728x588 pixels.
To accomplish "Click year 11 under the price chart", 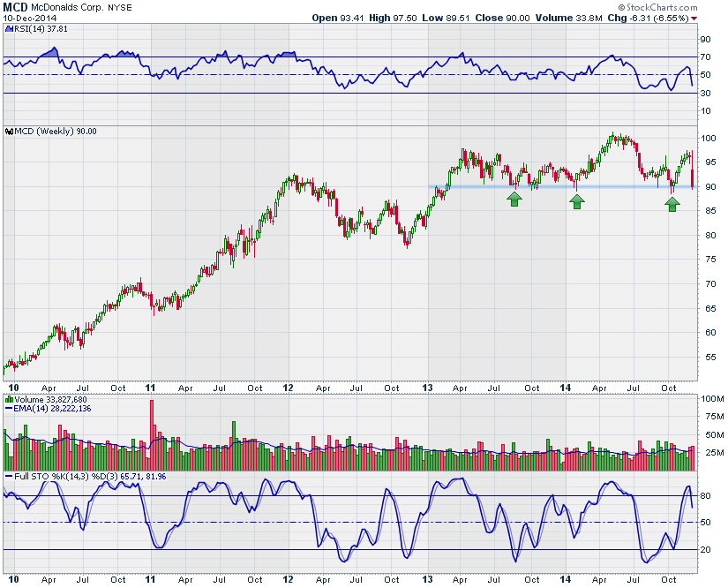I will click(150, 388).
